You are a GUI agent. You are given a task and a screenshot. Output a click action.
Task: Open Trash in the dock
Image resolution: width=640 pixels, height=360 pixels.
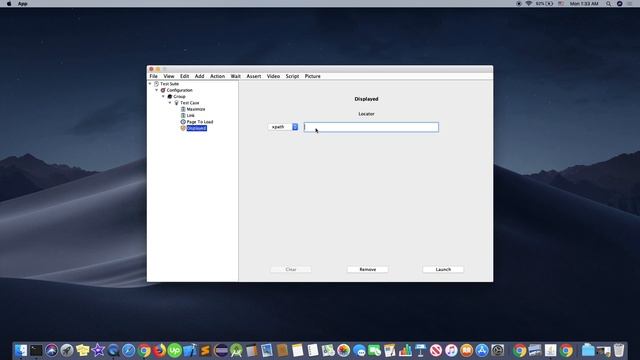619,350
